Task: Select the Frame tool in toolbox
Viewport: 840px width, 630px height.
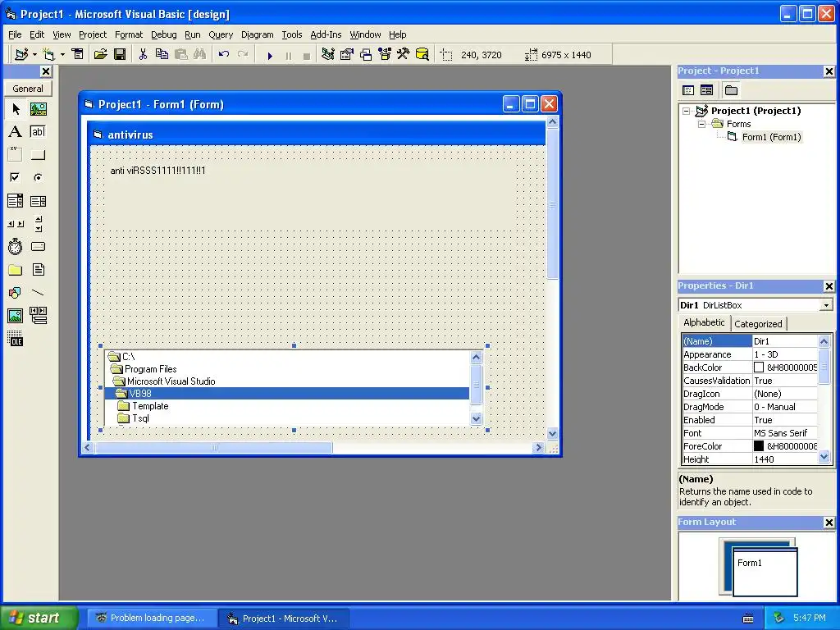Action: click(x=16, y=155)
